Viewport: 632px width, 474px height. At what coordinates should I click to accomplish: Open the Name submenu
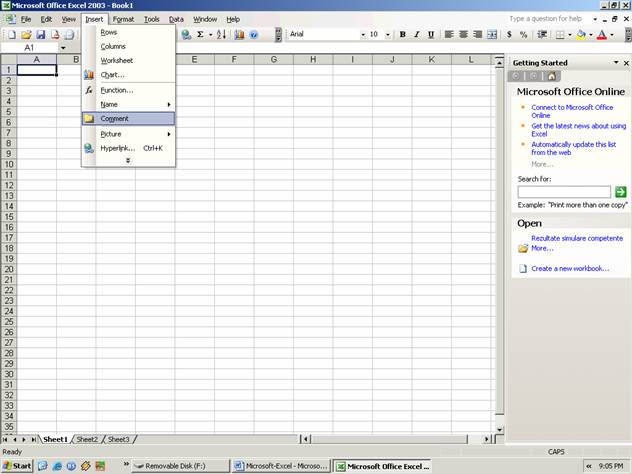click(128, 104)
